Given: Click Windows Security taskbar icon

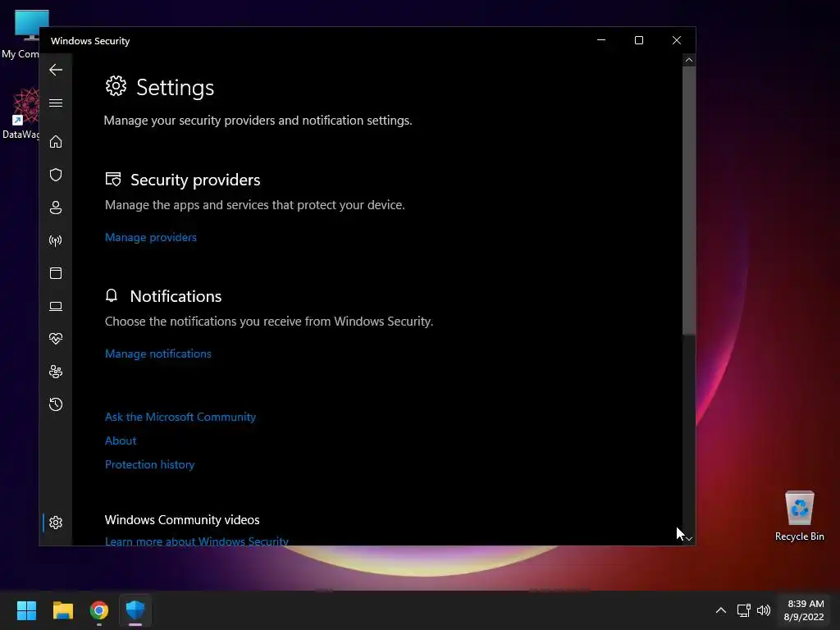Looking at the screenshot, I should 135,610.
